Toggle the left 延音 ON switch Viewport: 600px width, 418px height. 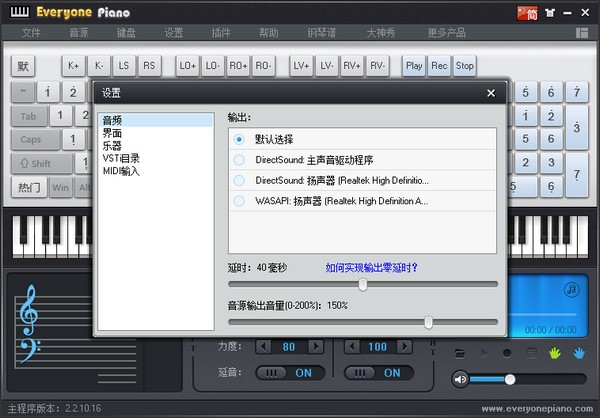[x=290, y=372]
